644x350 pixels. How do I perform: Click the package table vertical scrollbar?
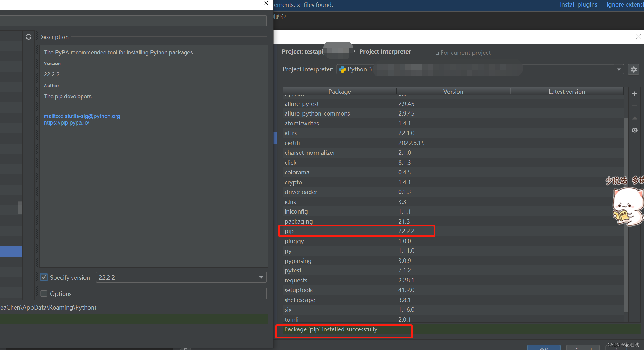(626, 215)
